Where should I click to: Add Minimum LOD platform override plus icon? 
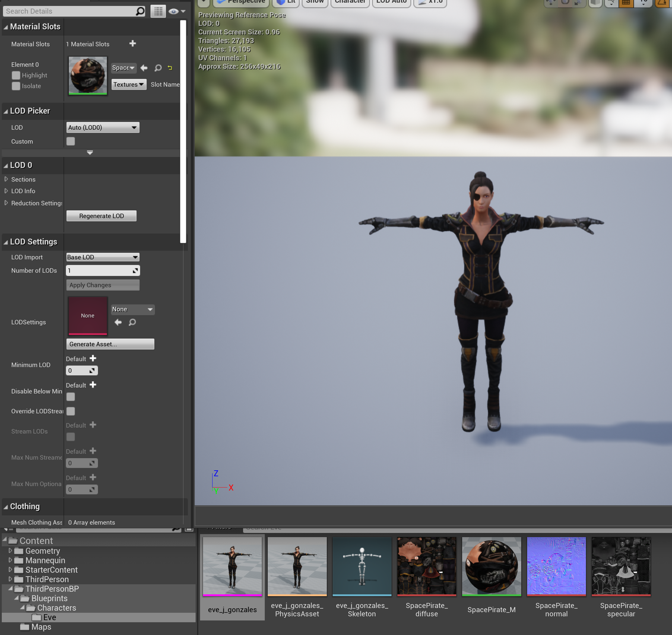[93, 358]
